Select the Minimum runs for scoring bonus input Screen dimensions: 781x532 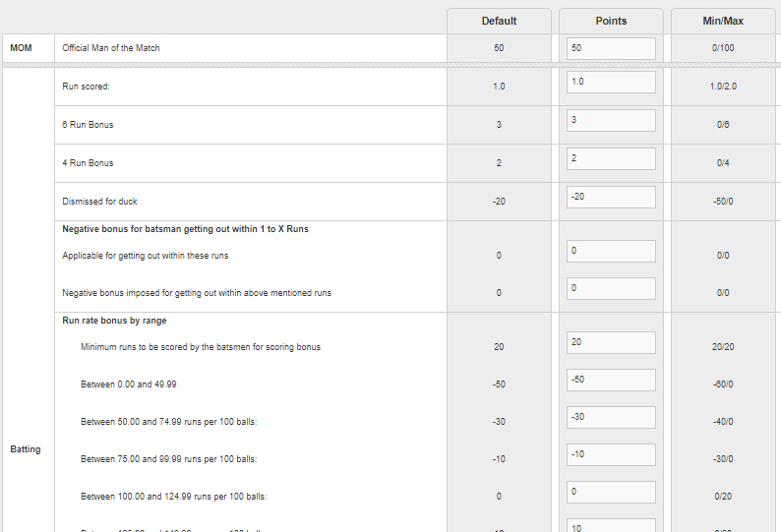[x=611, y=342]
